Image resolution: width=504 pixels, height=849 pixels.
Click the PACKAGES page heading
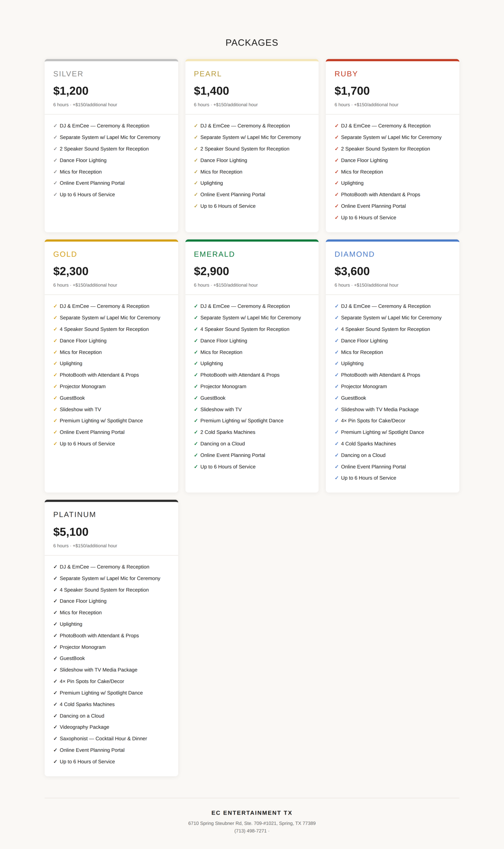pos(252,42)
